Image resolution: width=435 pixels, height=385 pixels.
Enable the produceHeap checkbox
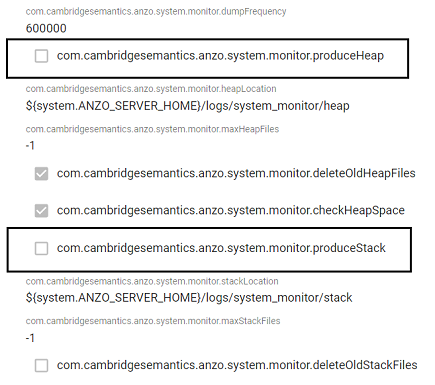click(x=41, y=56)
